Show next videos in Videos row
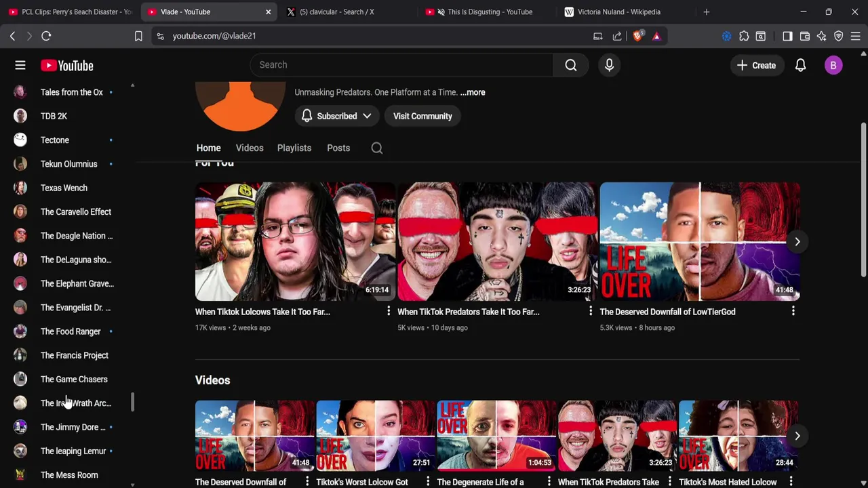The width and height of the screenshot is (868, 488). tap(797, 436)
